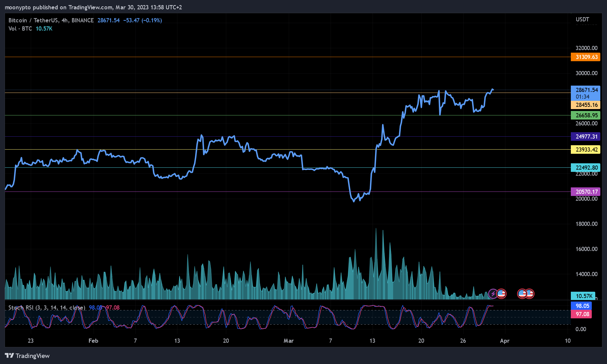Click the USDT currency label
Viewport: 607px width, 364px height.
click(x=583, y=19)
